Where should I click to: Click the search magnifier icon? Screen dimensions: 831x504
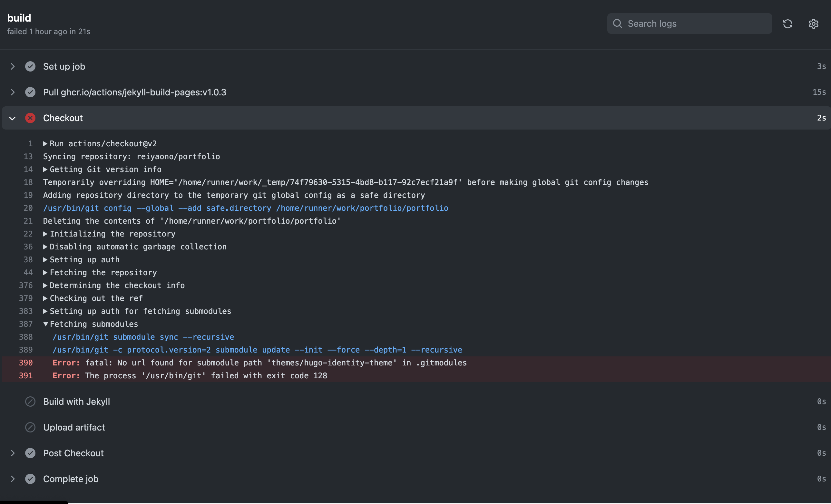pos(617,24)
